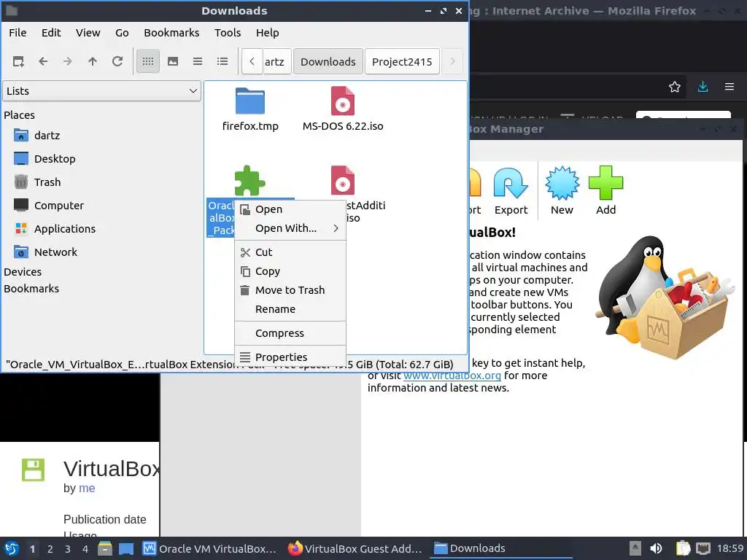Click the dartz path bar button
The height and width of the screenshot is (560, 747).
coord(276,62)
